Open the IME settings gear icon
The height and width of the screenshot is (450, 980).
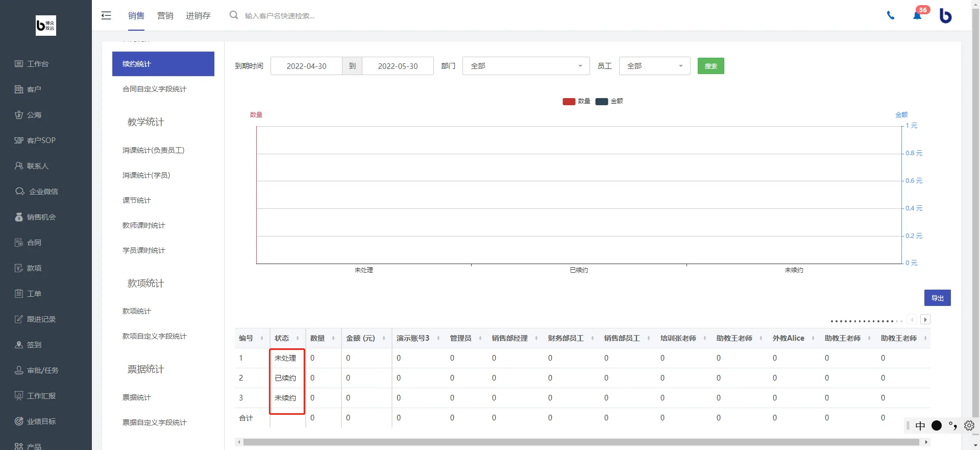[x=969, y=425]
